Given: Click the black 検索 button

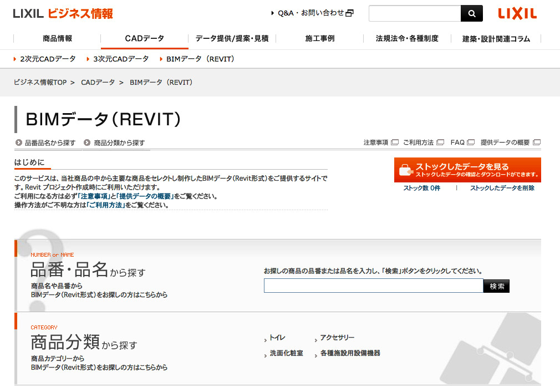Looking at the screenshot, I should coord(496,286).
